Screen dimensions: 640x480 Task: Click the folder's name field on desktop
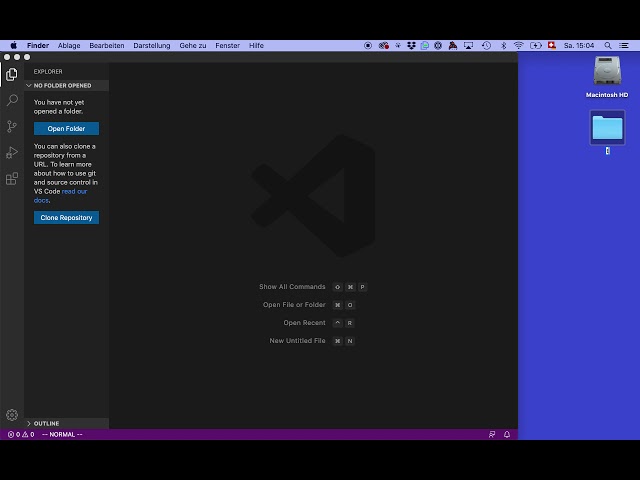607,151
